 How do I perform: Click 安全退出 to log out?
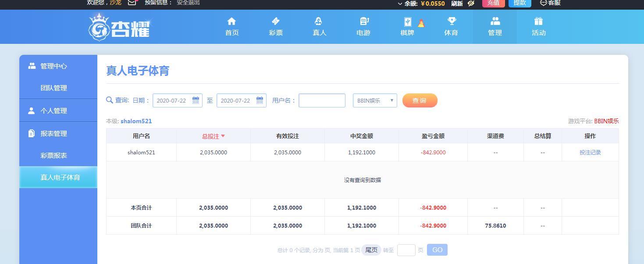pos(188,3)
